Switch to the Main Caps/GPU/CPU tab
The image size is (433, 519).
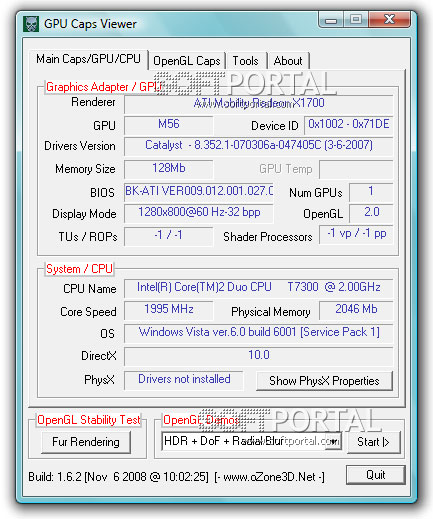point(88,59)
